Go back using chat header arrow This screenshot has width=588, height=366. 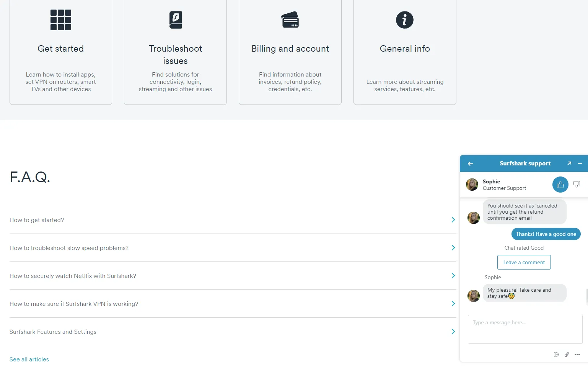point(471,163)
